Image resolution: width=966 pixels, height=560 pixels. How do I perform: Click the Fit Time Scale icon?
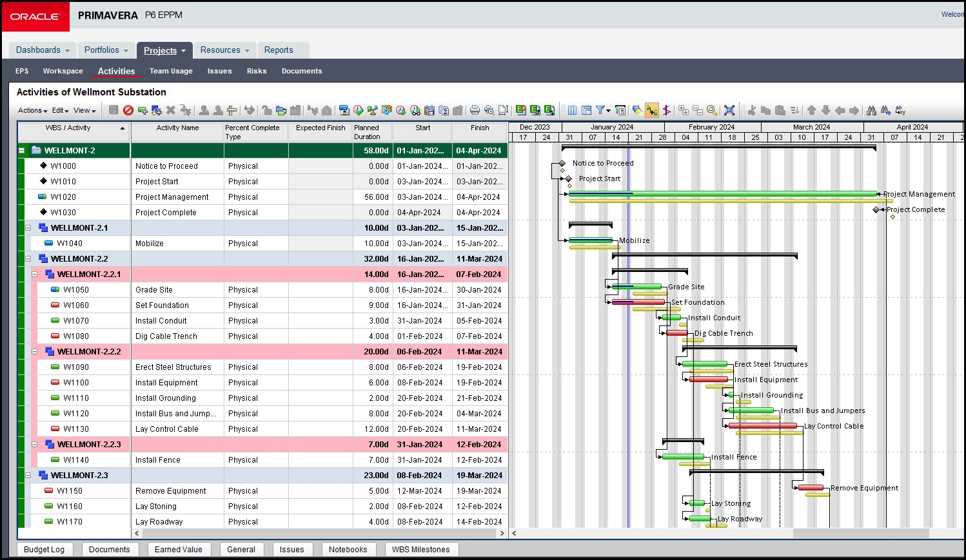pyautogui.click(x=729, y=110)
